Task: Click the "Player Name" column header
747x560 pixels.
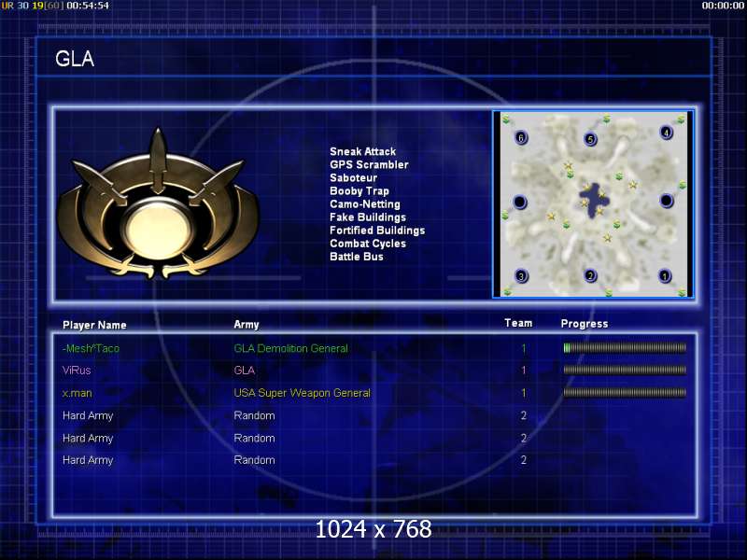Action: [94, 325]
